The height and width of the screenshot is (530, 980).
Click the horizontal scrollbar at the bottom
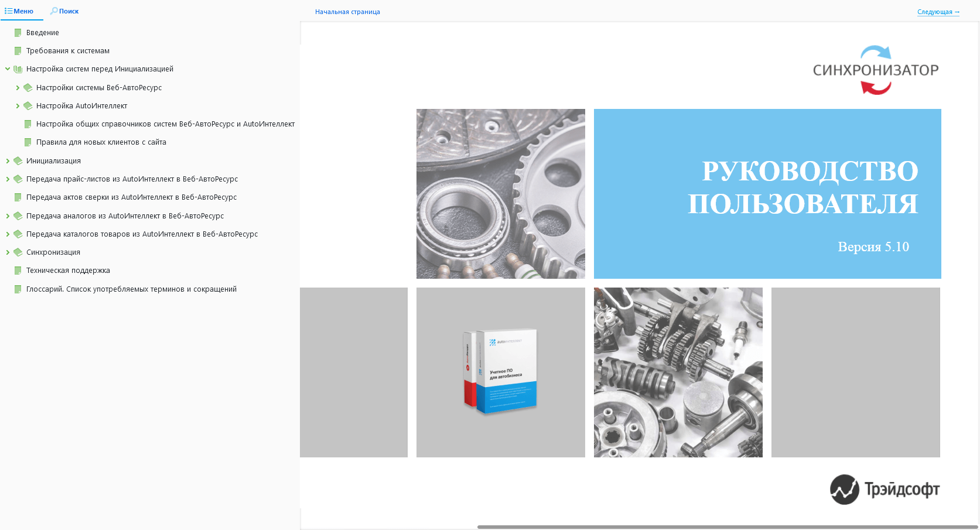pyautogui.click(x=726, y=527)
